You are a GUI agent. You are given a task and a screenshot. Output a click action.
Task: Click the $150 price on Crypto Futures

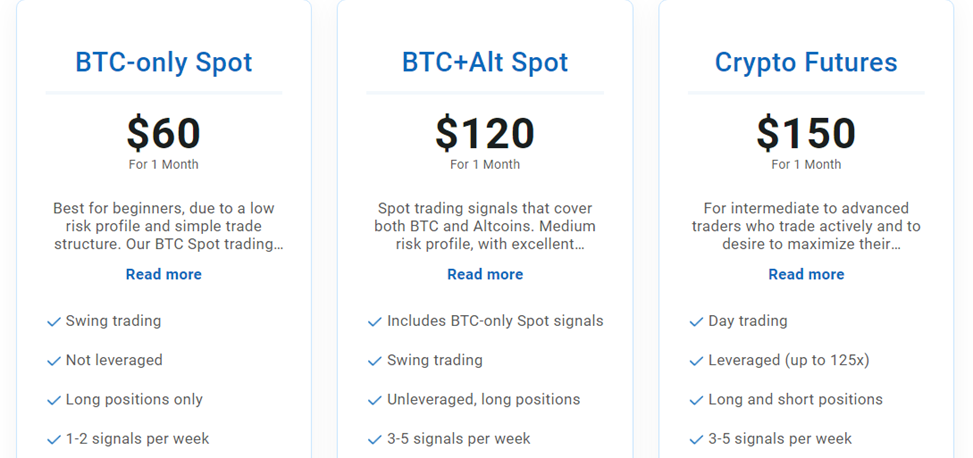pos(806,133)
